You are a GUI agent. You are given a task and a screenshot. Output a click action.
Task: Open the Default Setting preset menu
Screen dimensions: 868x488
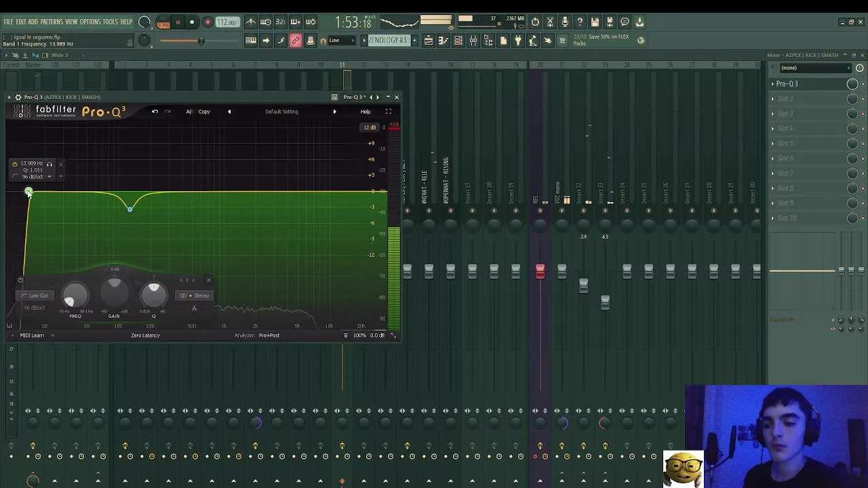(x=281, y=112)
